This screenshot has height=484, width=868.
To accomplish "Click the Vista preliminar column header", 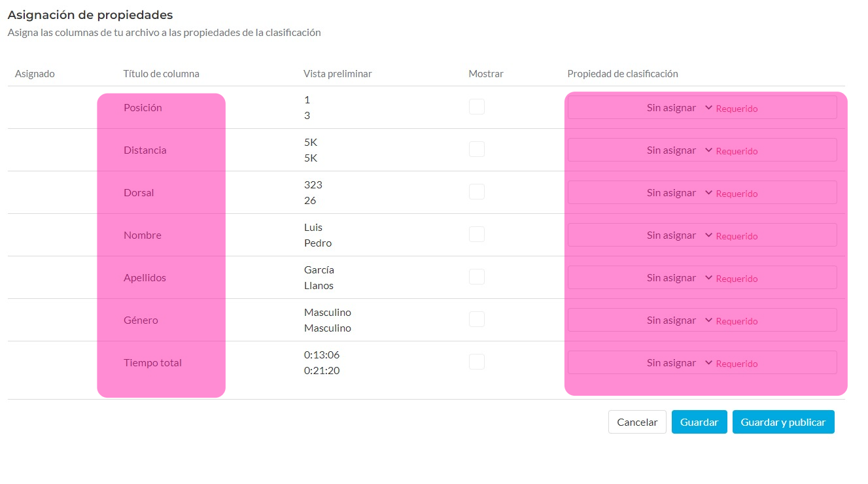I will 338,74.
